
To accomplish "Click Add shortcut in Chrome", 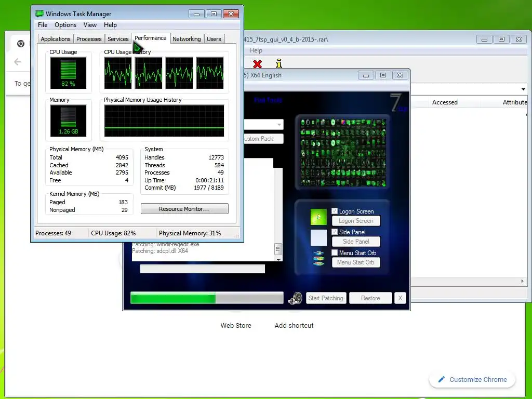I will pyautogui.click(x=294, y=325).
